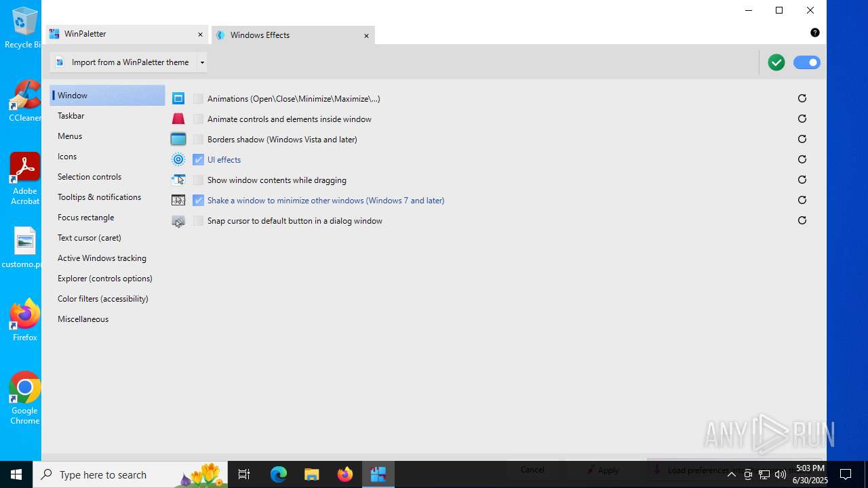Click the WinPaletter tab icon
Viewport: 868px width, 488px height.
click(x=54, y=34)
